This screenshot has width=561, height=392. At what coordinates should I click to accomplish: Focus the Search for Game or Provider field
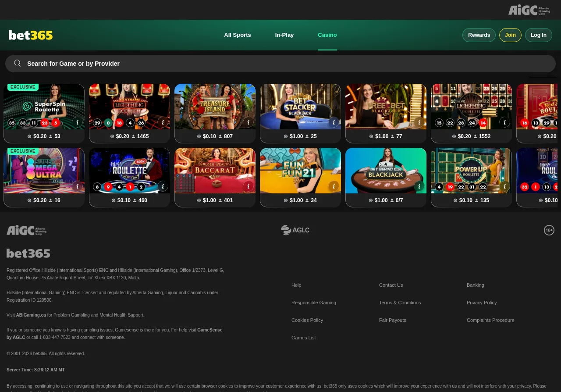point(280,64)
